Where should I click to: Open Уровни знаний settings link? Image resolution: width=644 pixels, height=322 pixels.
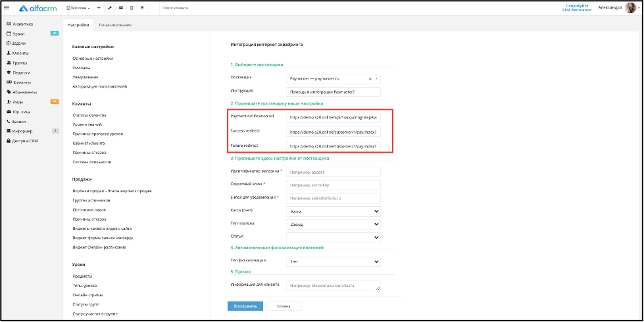point(87,124)
